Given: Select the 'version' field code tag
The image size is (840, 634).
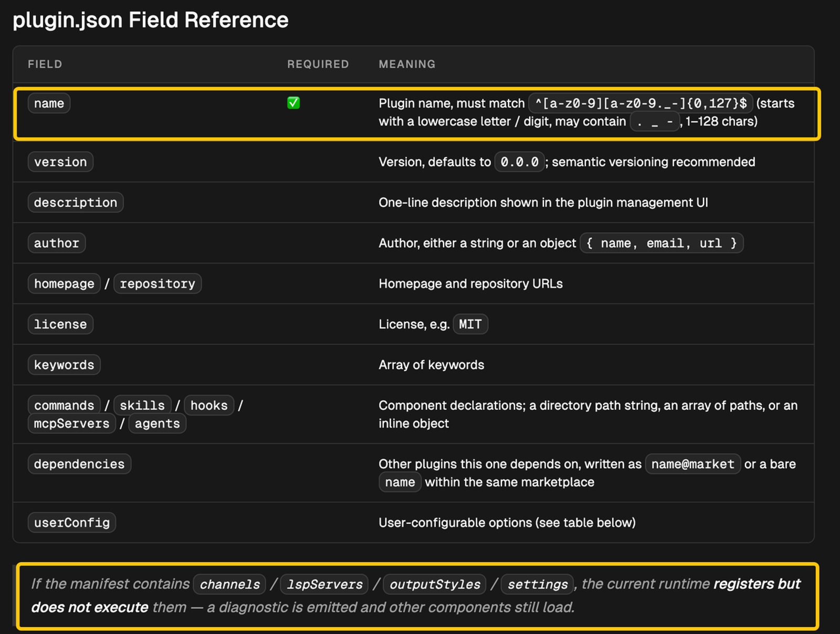Looking at the screenshot, I should [60, 162].
